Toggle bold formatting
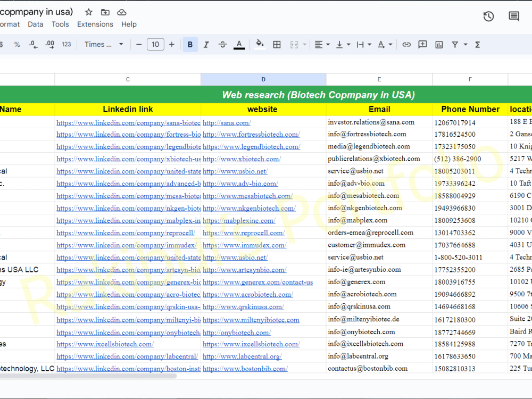 point(190,45)
